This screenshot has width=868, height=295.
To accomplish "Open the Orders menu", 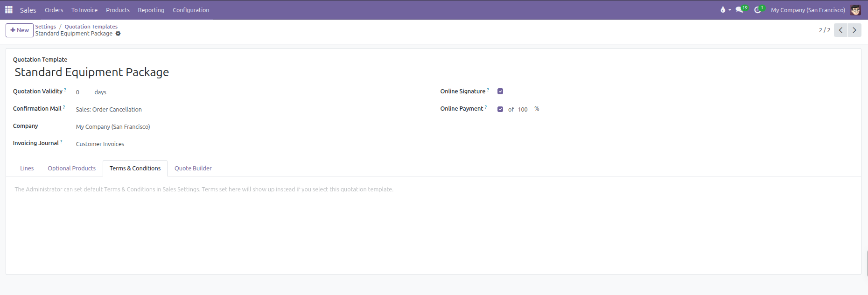I will pyautogui.click(x=54, y=10).
